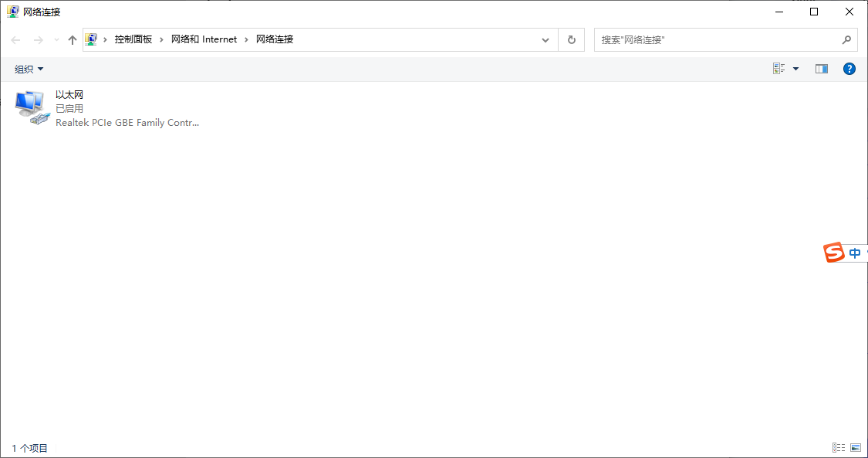Image resolution: width=868 pixels, height=458 pixels.
Task: Click the search magnifier icon
Action: pyautogui.click(x=846, y=39)
